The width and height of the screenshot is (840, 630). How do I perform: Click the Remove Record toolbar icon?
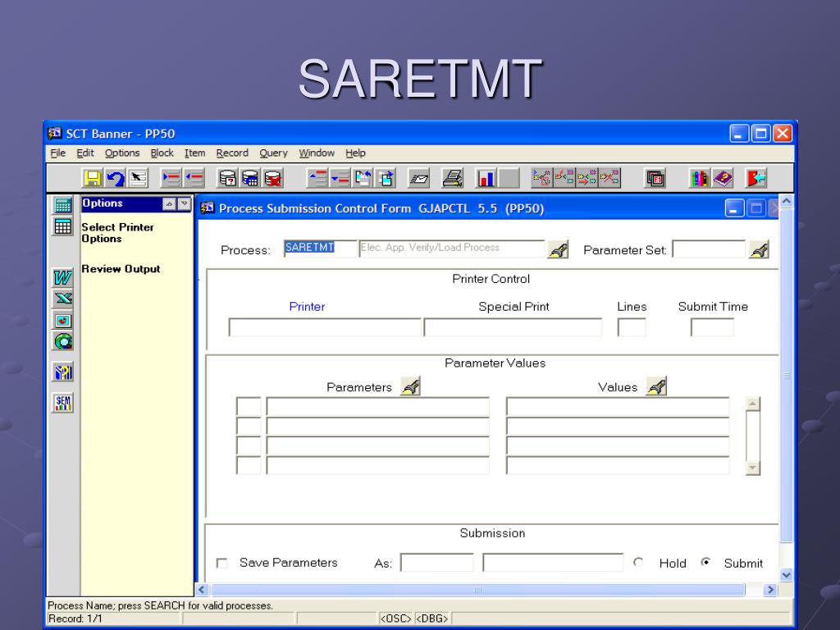click(194, 178)
